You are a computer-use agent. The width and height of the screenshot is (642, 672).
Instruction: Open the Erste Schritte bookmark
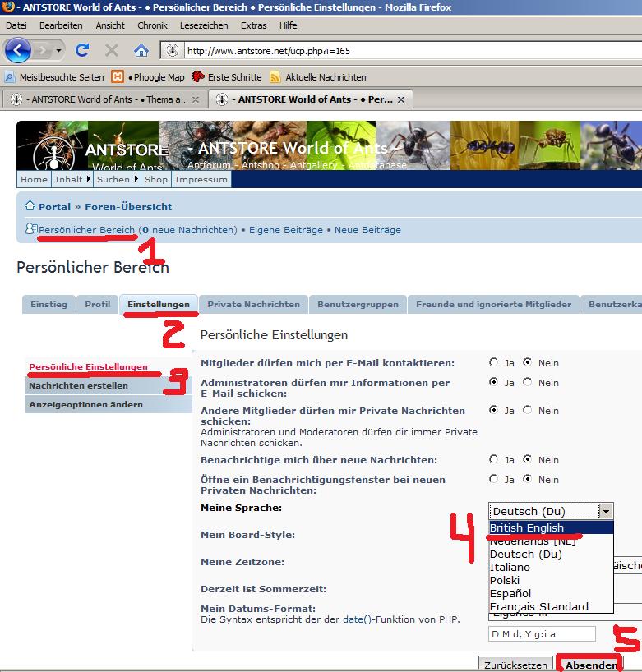click(227, 77)
